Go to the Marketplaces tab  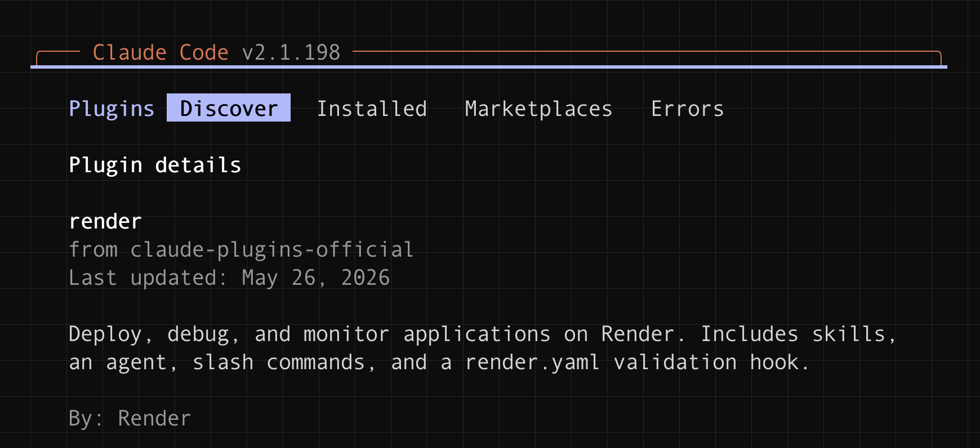(x=538, y=109)
